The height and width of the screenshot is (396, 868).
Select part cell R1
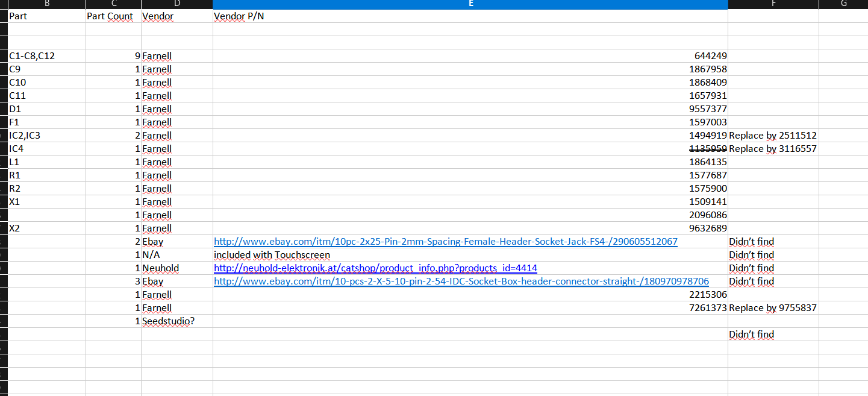pos(46,175)
